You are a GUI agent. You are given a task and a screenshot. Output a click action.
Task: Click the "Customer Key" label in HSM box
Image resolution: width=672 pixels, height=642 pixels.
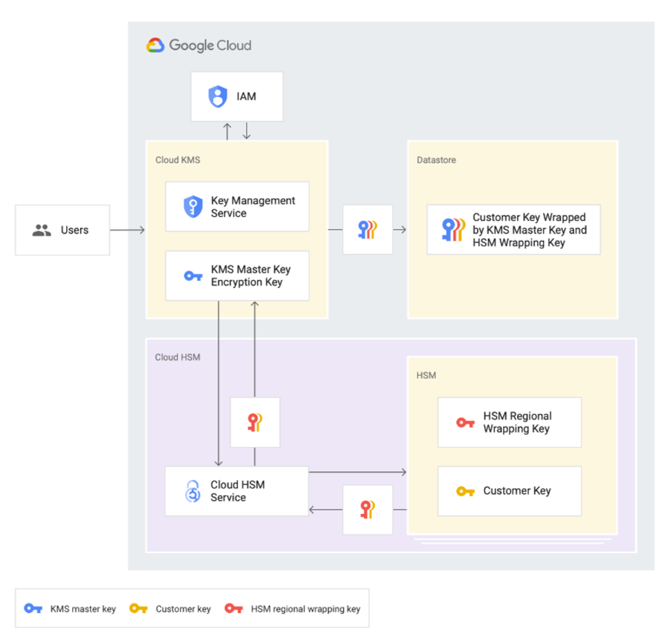(517, 491)
